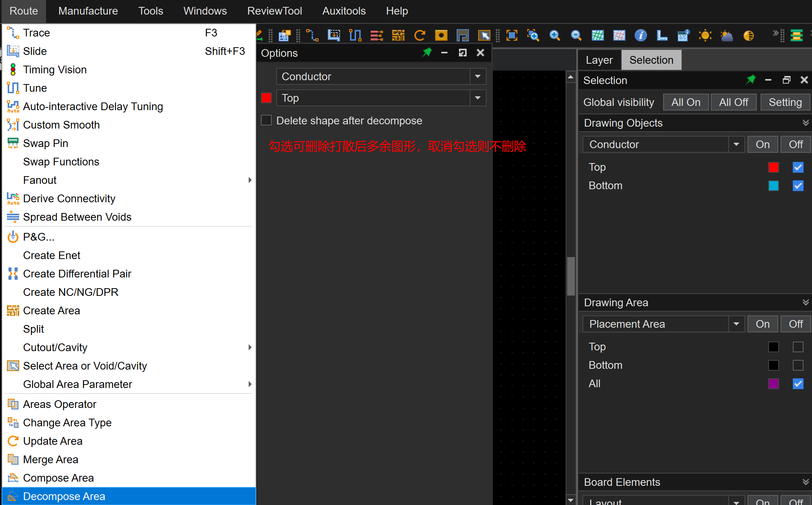
Task: Uncheck Bottom conductor layer visibility
Action: click(x=798, y=186)
